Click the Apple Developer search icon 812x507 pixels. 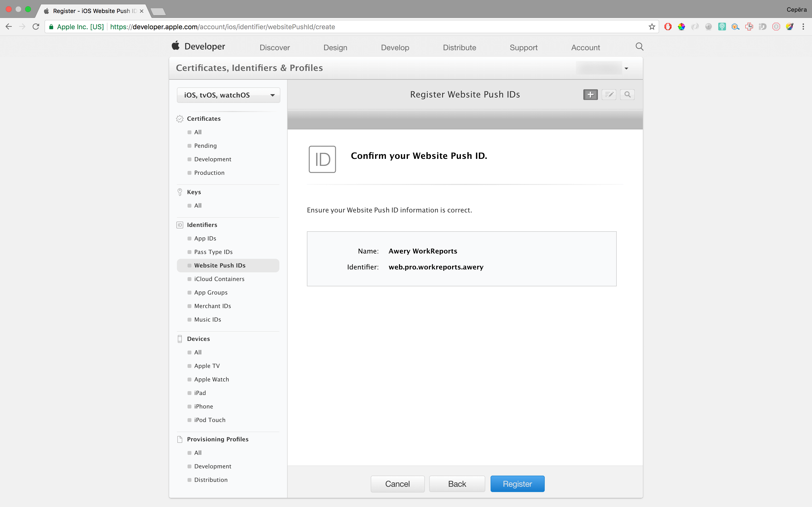tap(639, 47)
